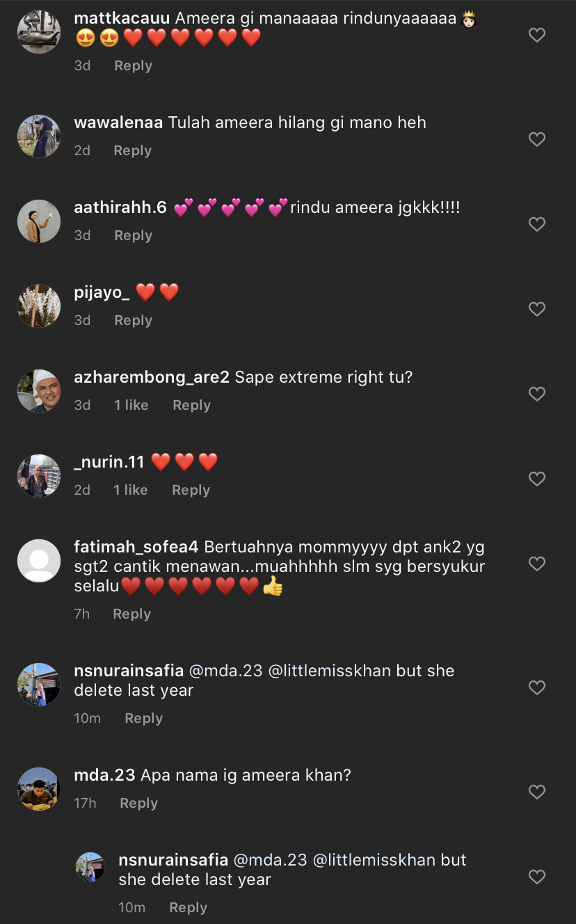Image resolution: width=576 pixels, height=924 pixels.
Task: Open @mda.23 mention in top nsnurainsafia comment
Action: (x=226, y=671)
